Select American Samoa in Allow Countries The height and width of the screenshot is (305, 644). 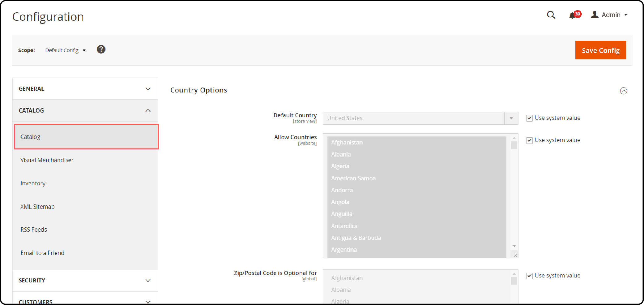coord(417,178)
